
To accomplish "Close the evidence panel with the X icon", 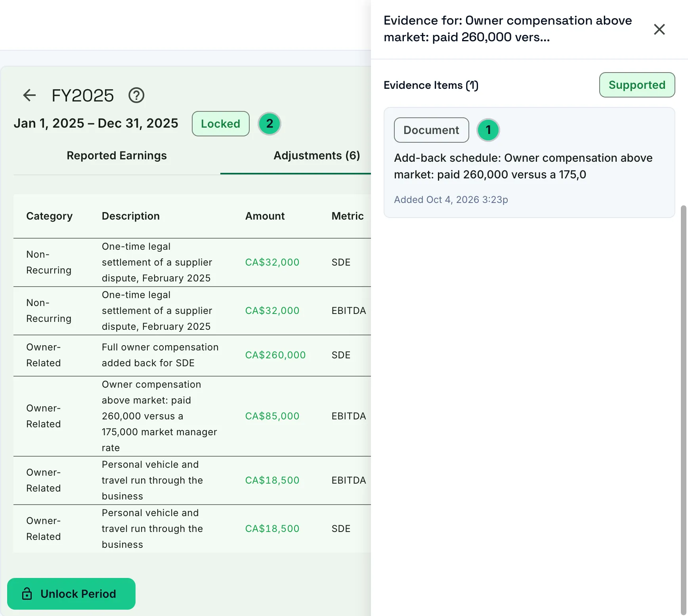I will point(659,29).
